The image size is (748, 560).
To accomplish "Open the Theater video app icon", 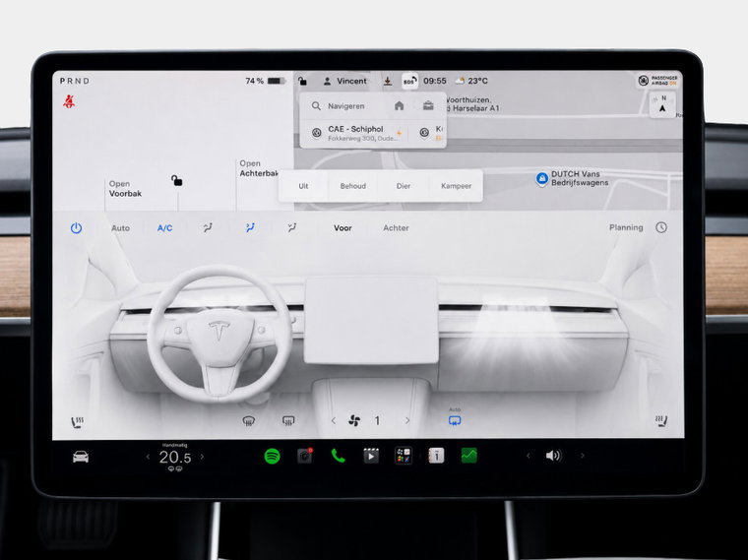I will (x=371, y=456).
